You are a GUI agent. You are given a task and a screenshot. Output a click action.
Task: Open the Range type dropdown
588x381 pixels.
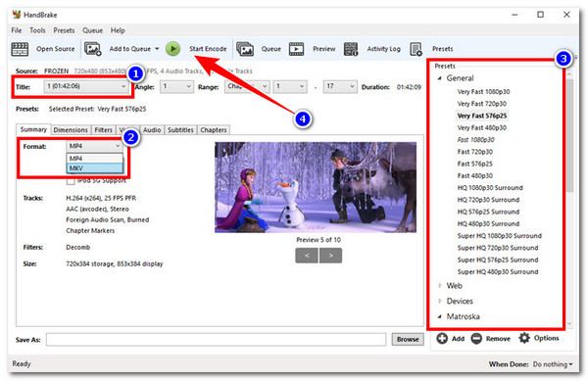[x=246, y=87]
